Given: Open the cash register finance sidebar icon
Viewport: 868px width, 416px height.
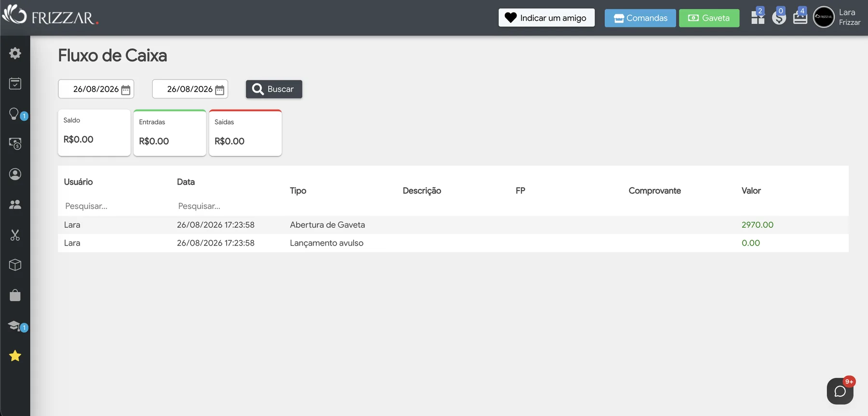Looking at the screenshot, I should (15, 144).
